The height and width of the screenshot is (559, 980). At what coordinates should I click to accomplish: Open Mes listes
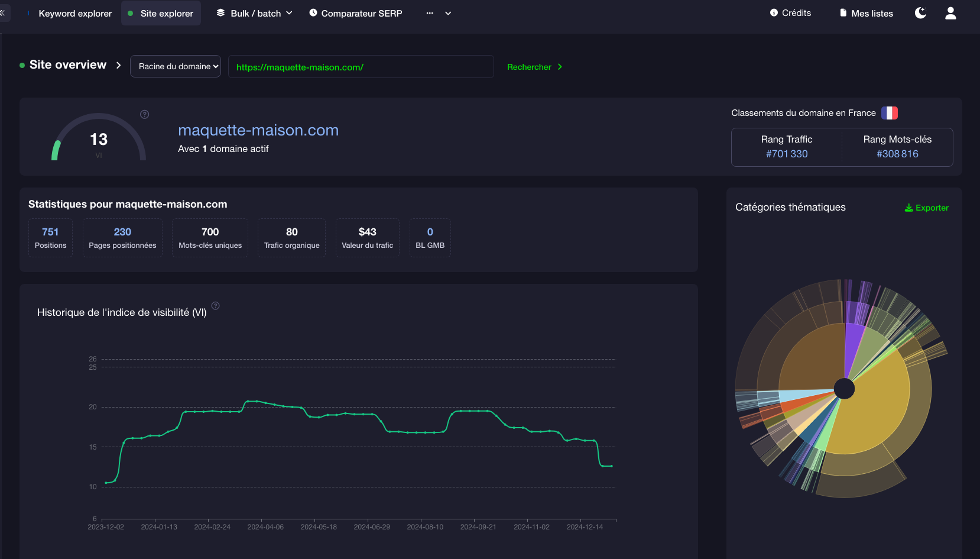click(x=866, y=13)
